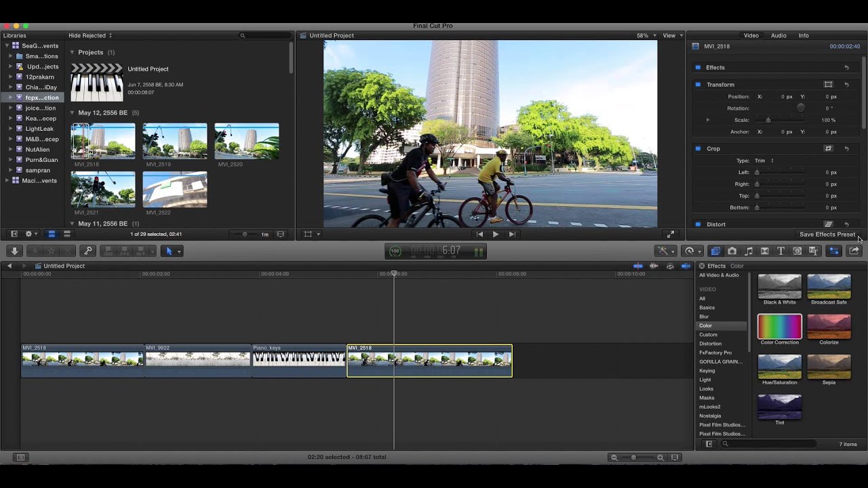Switch browser to list view
This screenshot has height=488, width=868.
(x=67, y=234)
